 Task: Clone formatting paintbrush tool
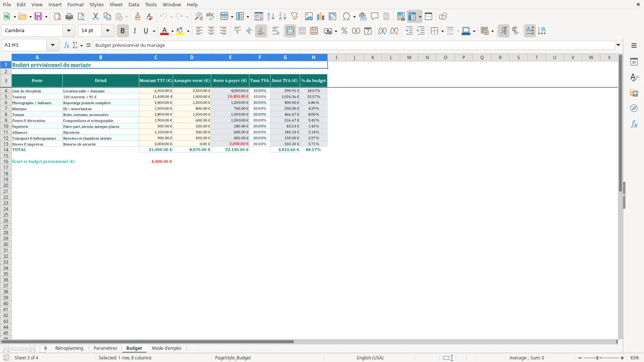[138, 16]
